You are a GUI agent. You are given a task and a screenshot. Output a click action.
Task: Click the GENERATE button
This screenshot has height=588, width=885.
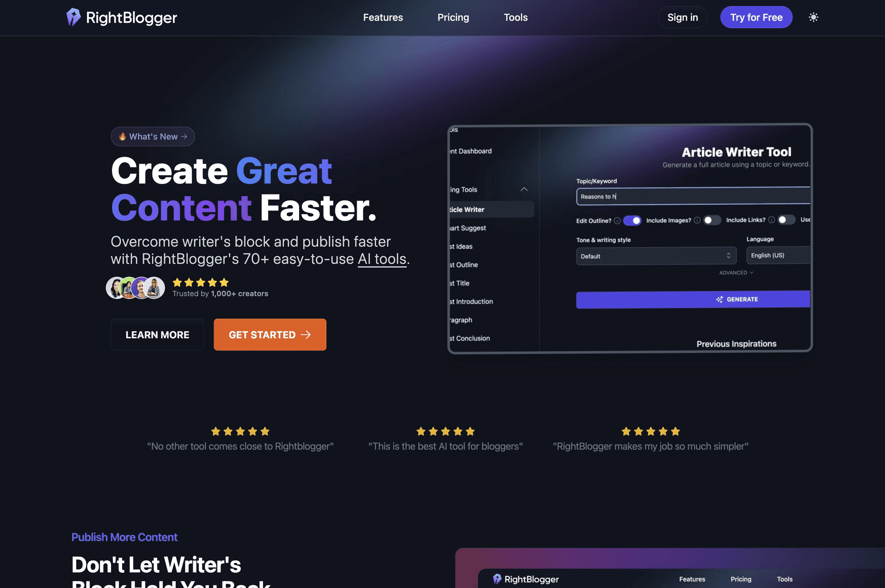693,300
